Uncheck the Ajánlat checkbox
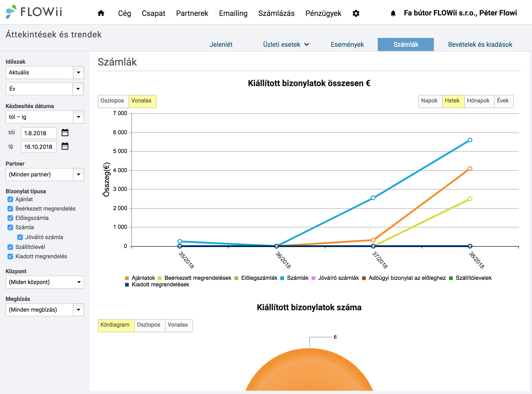This screenshot has width=532, height=394. coord(10,199)
